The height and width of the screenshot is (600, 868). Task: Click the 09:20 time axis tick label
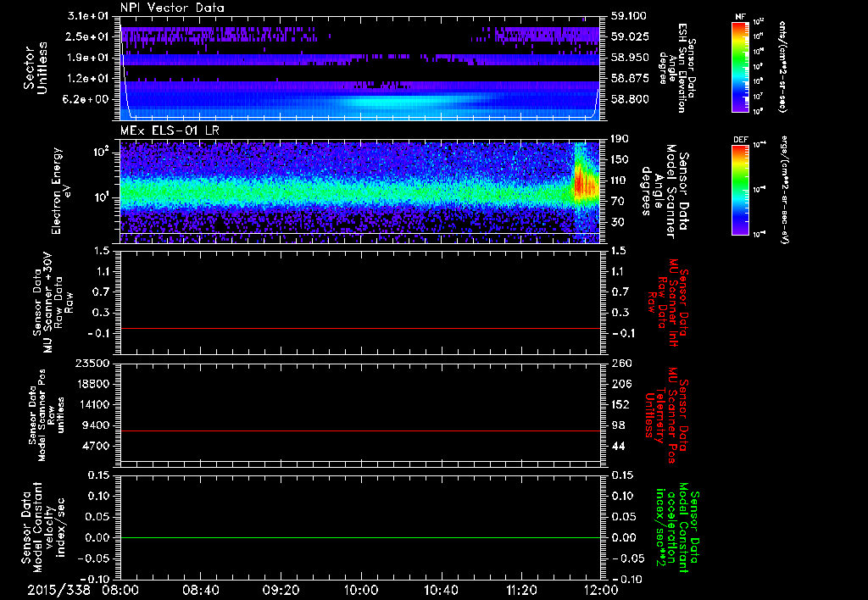[281, 590]
